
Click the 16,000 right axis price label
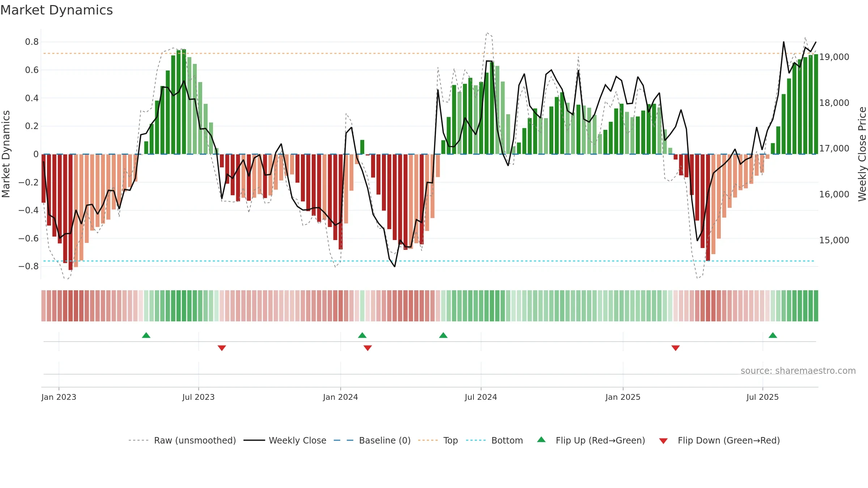(x=834, y=194)
